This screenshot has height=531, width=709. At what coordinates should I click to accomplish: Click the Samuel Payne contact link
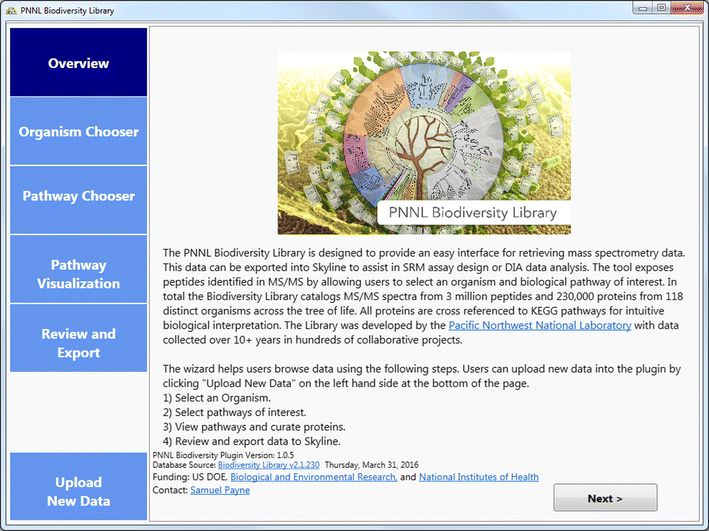coord(220,490)
